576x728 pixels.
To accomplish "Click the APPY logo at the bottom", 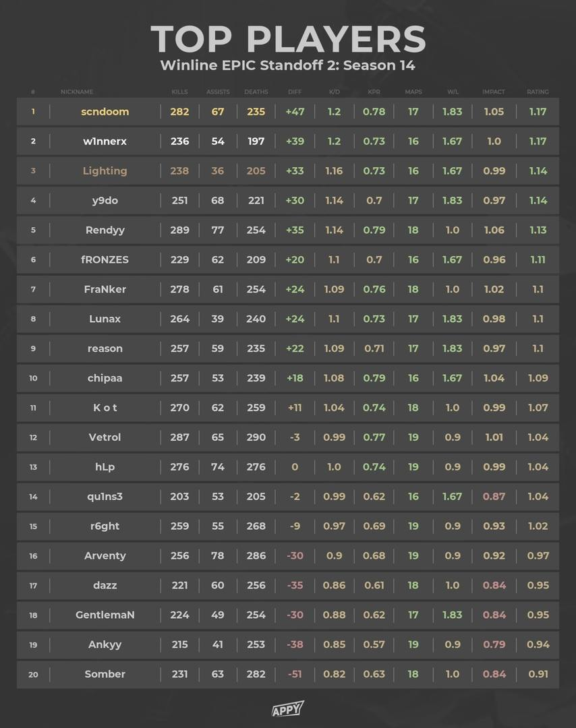I will 287,709.
